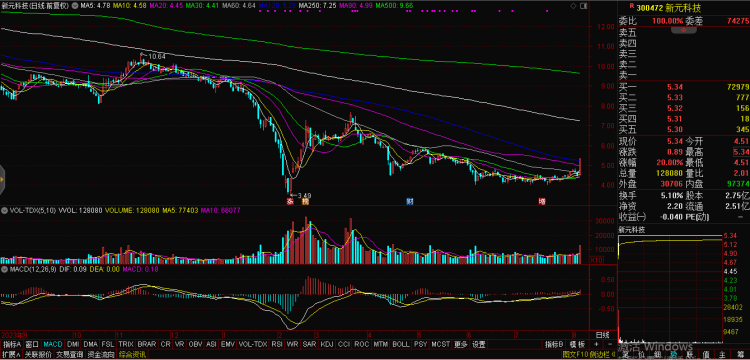Show the EMV indicator
The image size is (750, 360).
(x=228, y=344)
